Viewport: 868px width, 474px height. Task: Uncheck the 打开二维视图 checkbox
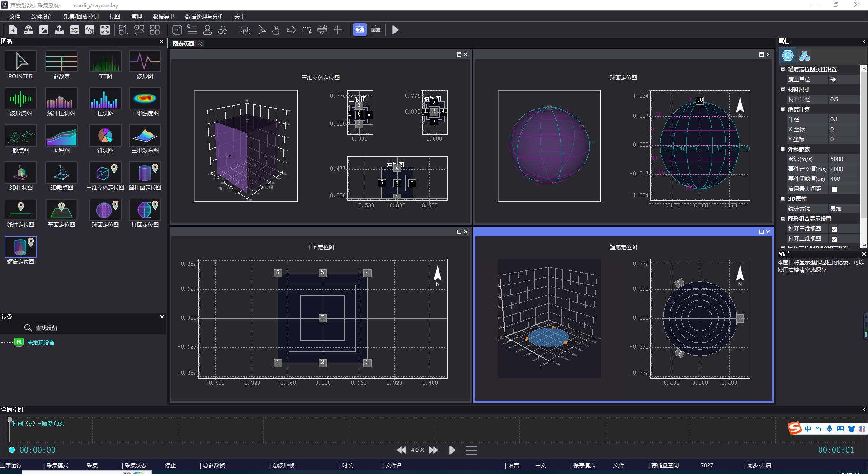[x=834, y=239]
